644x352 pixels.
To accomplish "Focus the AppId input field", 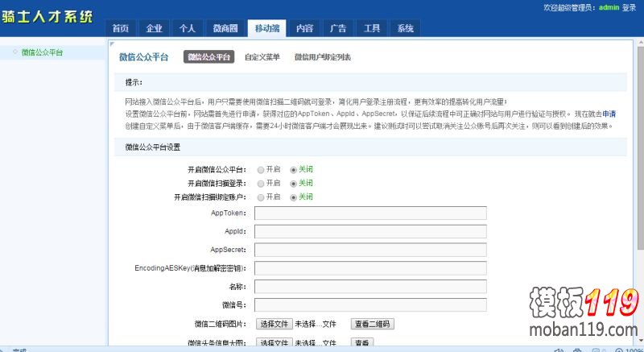I will [370, 231].
